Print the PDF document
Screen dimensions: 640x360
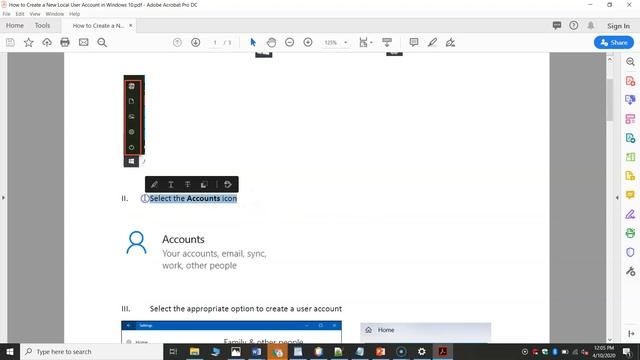pyautogui.click(x=65, y=42)
